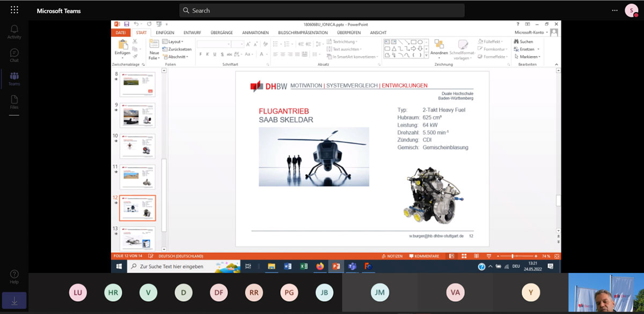The image size is (644, 314).
Task: Click the Zurücksetzen button
Action: pyautogui.click(x=177, y=49)
